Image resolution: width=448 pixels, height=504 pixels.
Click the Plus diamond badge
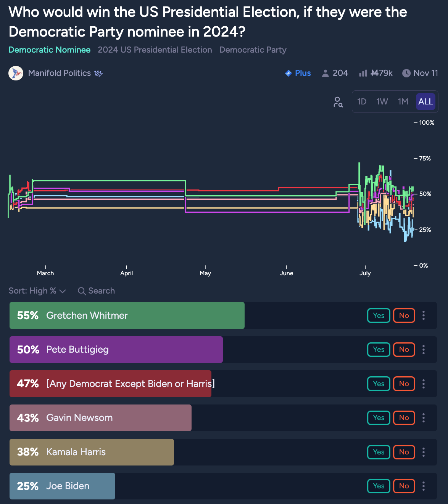[x=289, y=73]
